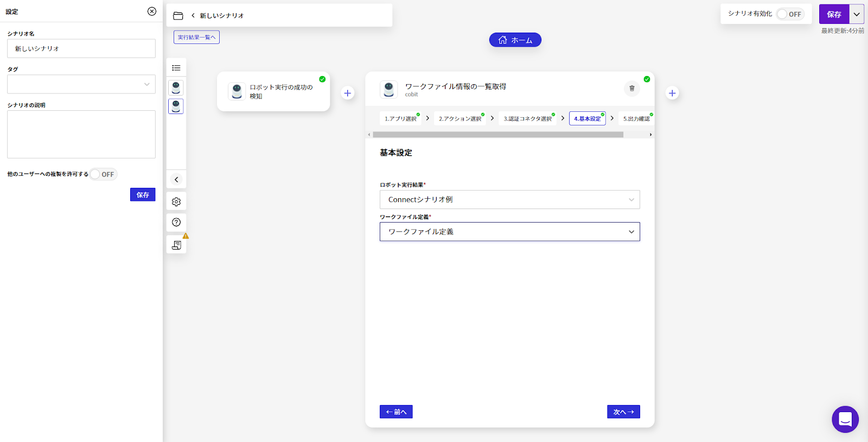Click the 新しいシナリオ title text
Screen dimensions: 868x442
(222, 16)
